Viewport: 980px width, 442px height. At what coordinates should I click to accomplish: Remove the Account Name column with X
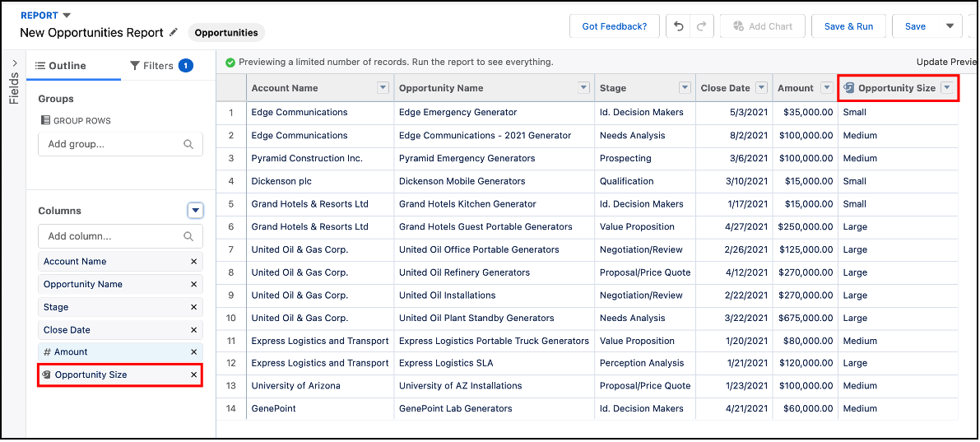(194, 262)
